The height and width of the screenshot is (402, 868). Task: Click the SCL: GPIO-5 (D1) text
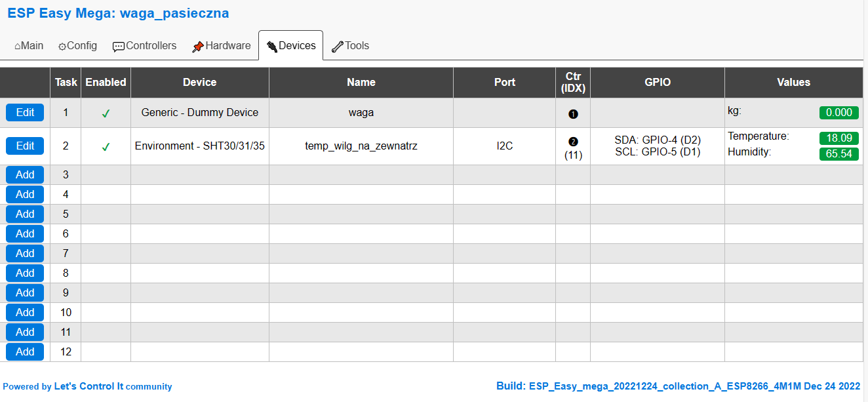pos(658,152)
